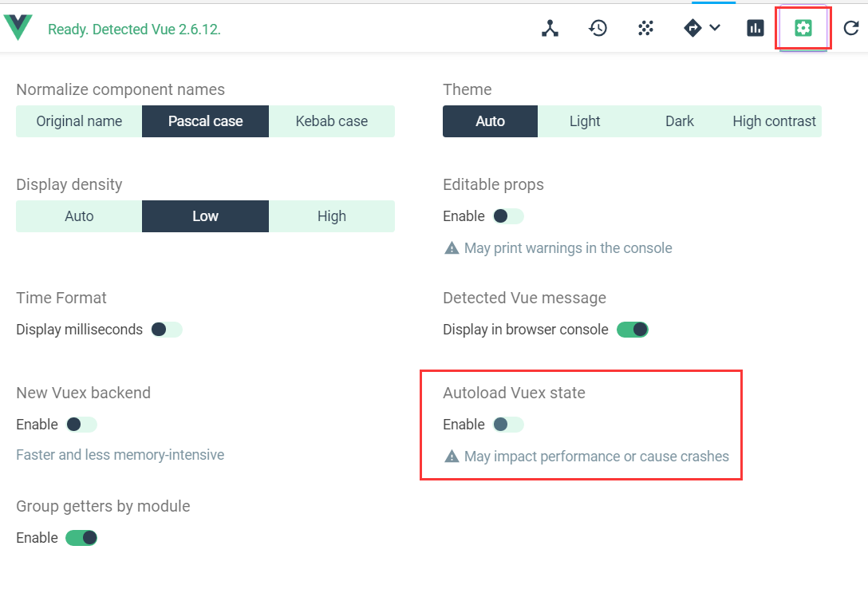Open the Components inspector tab icon
868x601 pixels.
550,29
